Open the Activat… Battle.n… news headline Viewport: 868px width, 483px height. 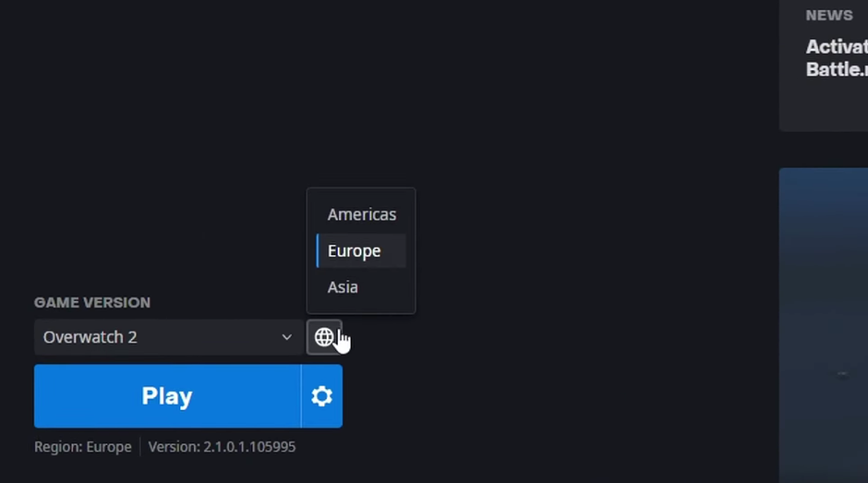click(x=837, y=57)
